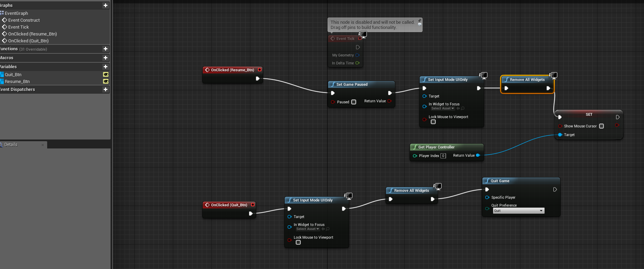Open EventGraph in the Graphs list

(16, 13)
